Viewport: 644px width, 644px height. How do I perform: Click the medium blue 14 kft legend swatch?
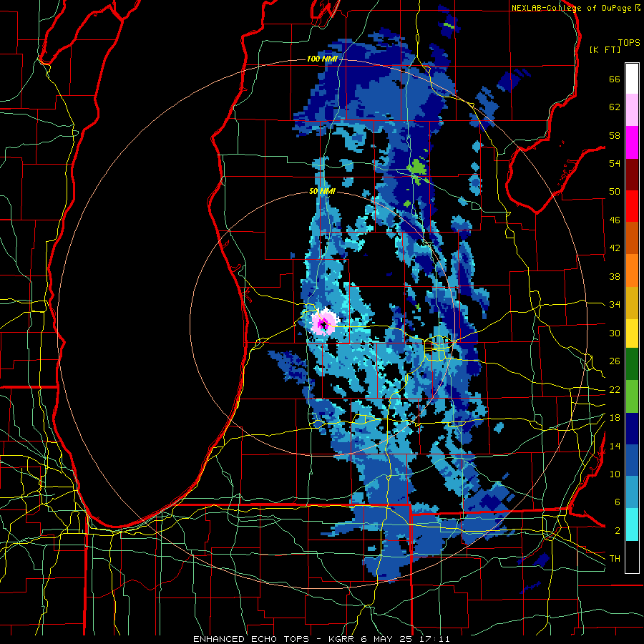point(632,460)
